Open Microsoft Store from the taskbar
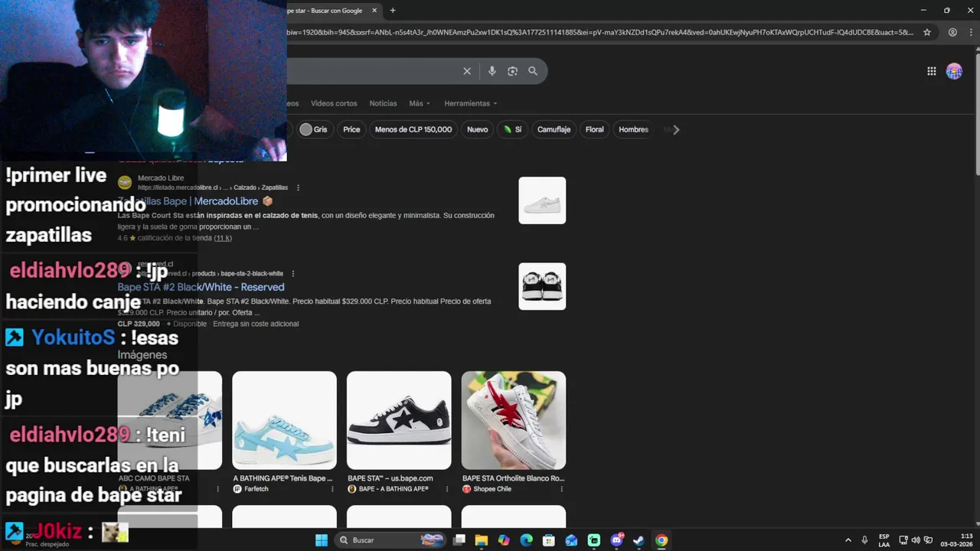The image size is (980, 551). (549, 540)
